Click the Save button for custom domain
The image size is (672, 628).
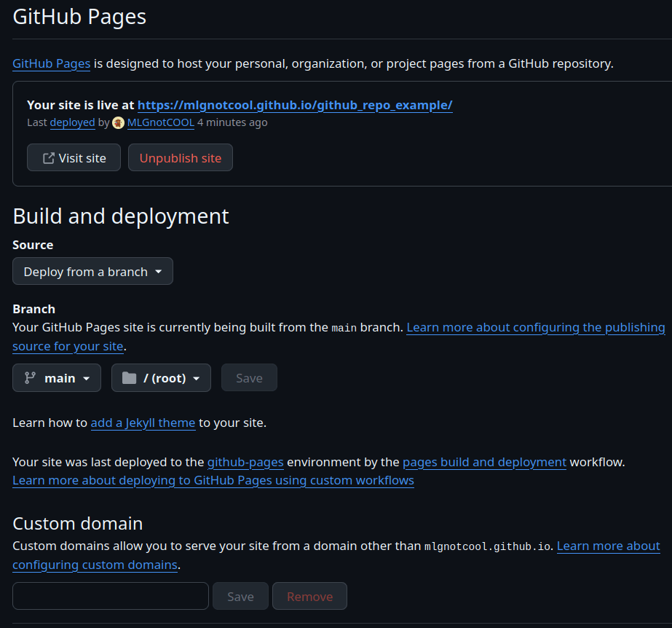[240, 596]
